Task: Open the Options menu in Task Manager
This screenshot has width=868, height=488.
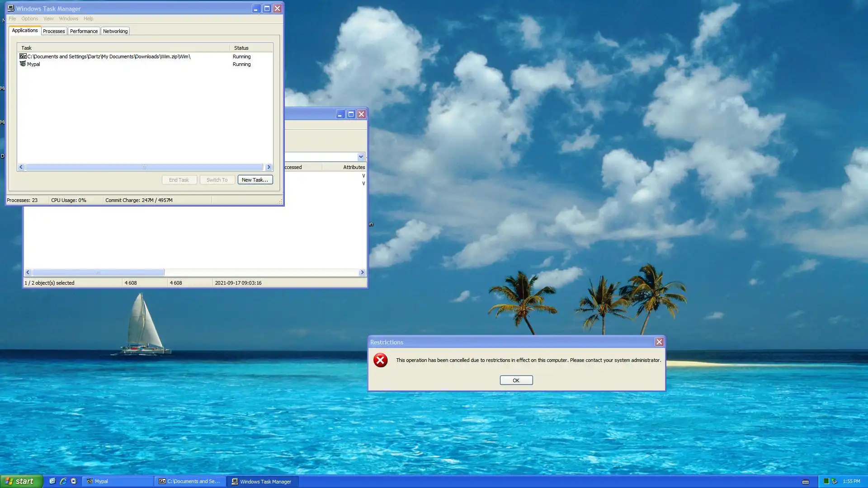Action: (29, 19)
